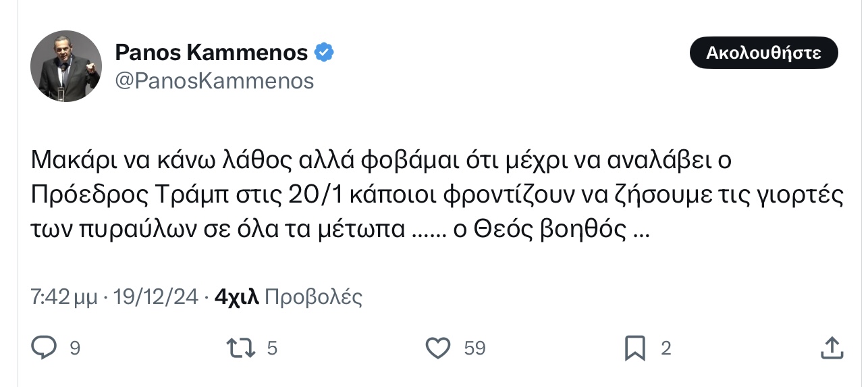This screenshot has height=387, width=868.
Task: Open Panos Kammenos profile picture
Action: coord(65,66)
